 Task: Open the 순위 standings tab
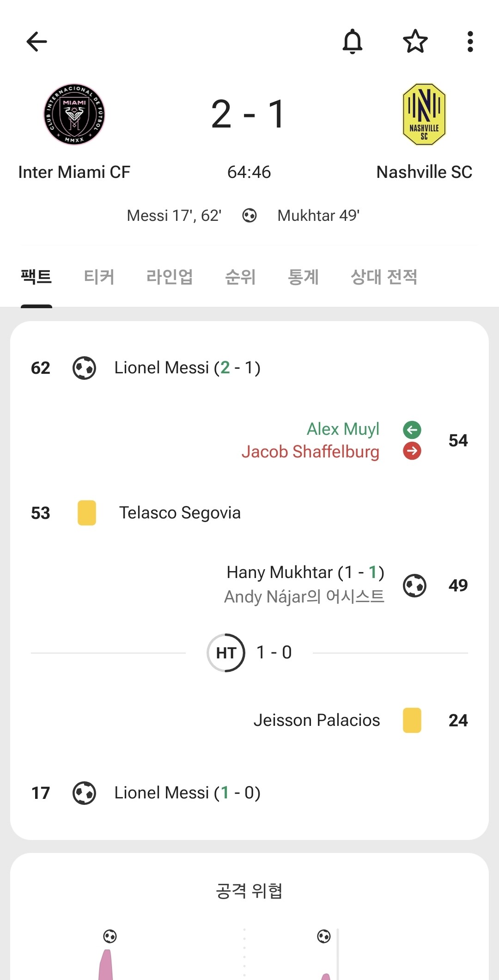(x=240, y=277)
